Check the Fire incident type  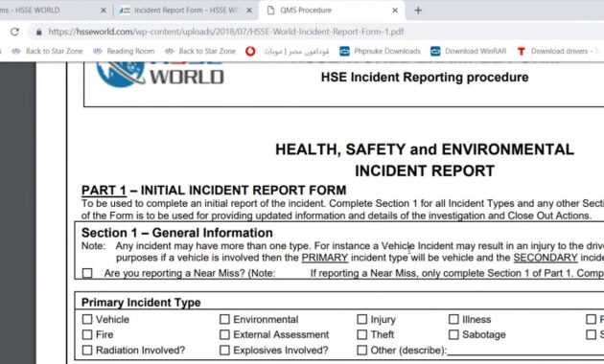coord(87,334)
